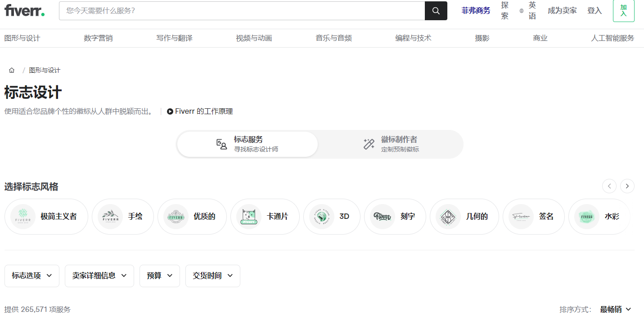Screen dimensions: 644x320
Task: Click into the service search field
Action: tap(242, 11)
